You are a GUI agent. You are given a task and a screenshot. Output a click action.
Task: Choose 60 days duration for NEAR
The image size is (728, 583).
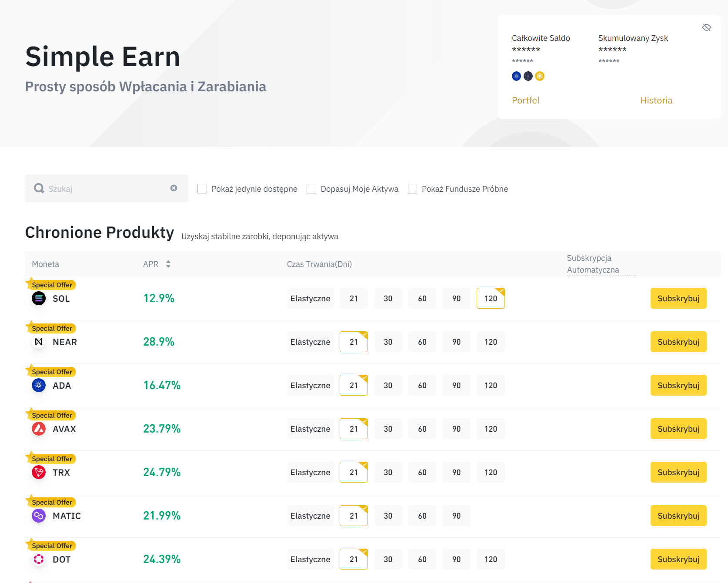422,342
